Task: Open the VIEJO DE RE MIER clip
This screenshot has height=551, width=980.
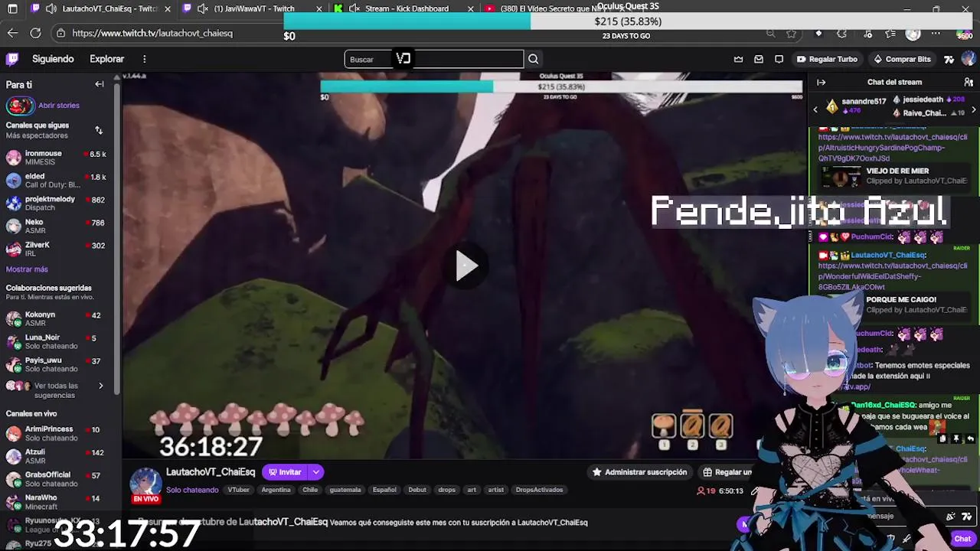Action: (x=894, y=176)
